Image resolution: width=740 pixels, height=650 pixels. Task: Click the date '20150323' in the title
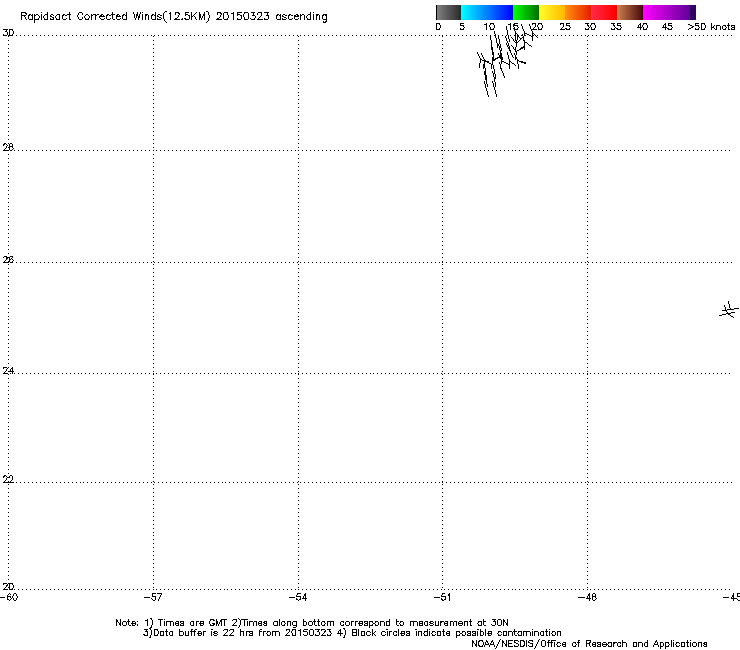pyautogui.click(x=243, y=16)
